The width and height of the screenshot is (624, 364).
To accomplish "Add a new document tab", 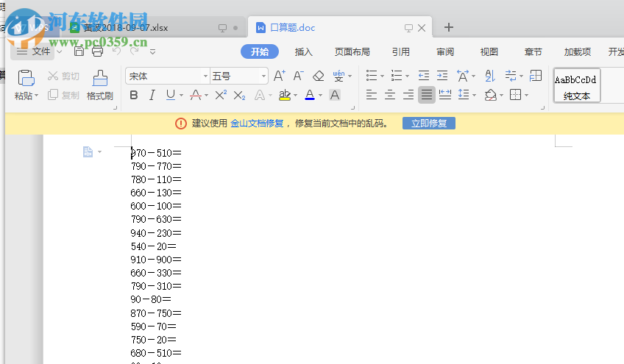I will point(449,27).
